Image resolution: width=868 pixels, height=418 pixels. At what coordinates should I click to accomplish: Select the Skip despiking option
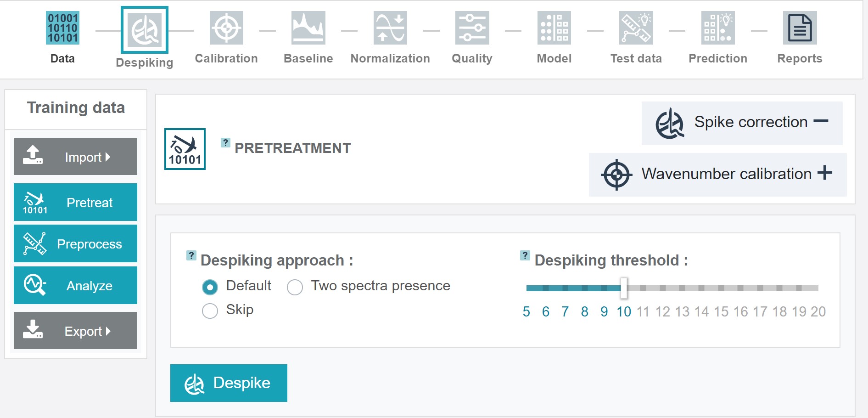pyautogui.click(x=210, y=311)
